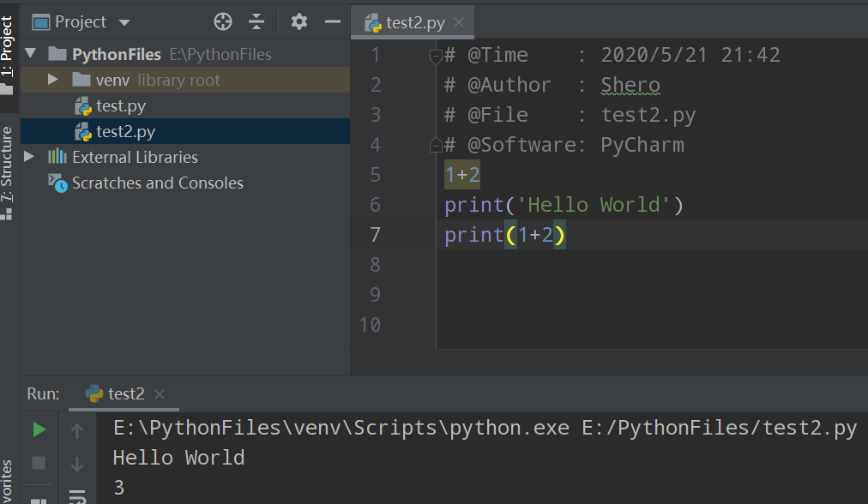Click the output value 3 in console
868x504 pixels.
pos(118,488)
